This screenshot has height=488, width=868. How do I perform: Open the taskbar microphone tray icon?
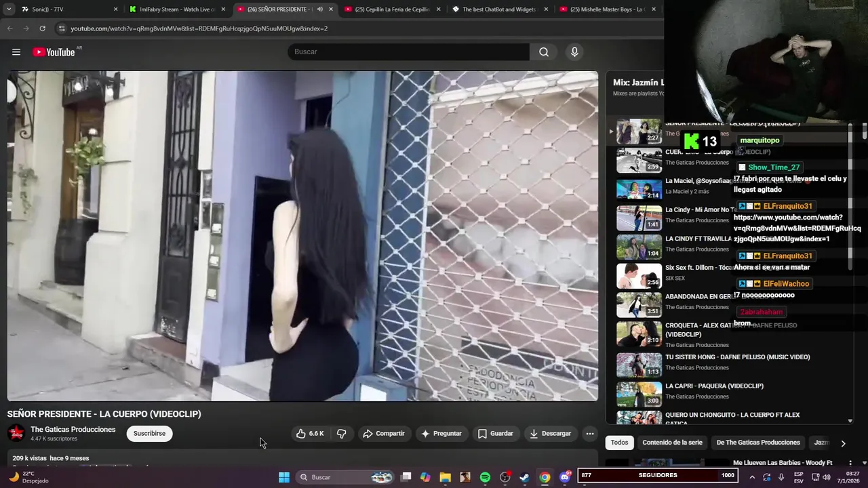click(781, 477)
